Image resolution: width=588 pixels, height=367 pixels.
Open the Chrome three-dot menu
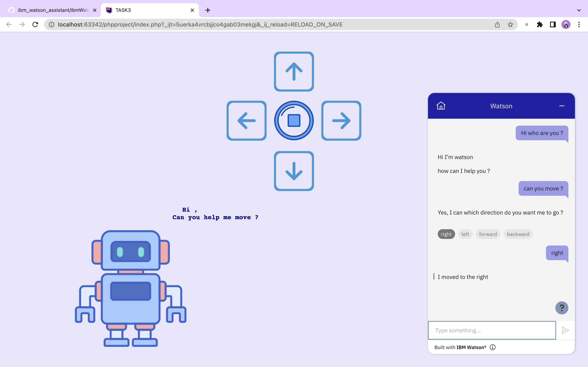click(x=579, y=24)
